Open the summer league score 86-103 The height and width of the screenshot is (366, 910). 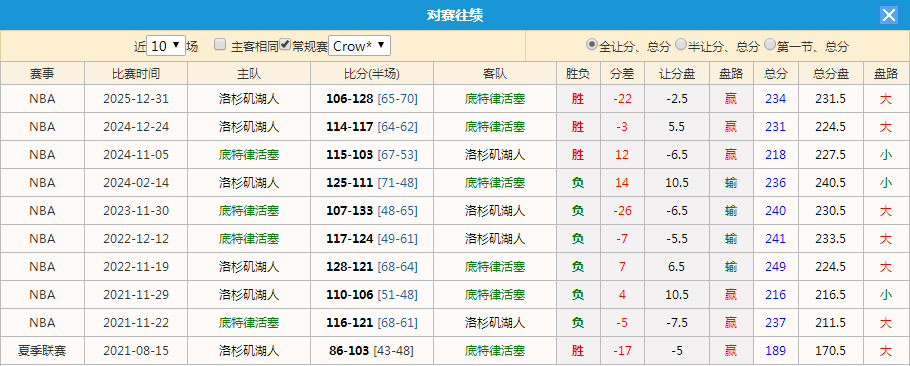349,350
